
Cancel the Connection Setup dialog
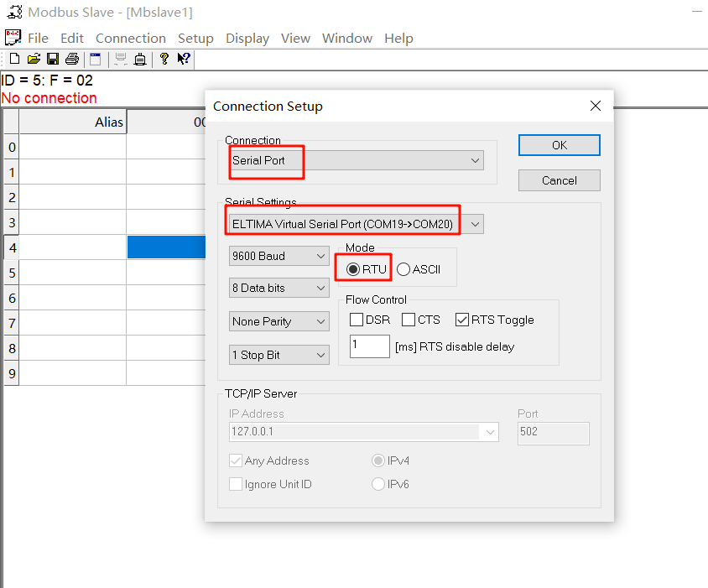tap(559, 180)
